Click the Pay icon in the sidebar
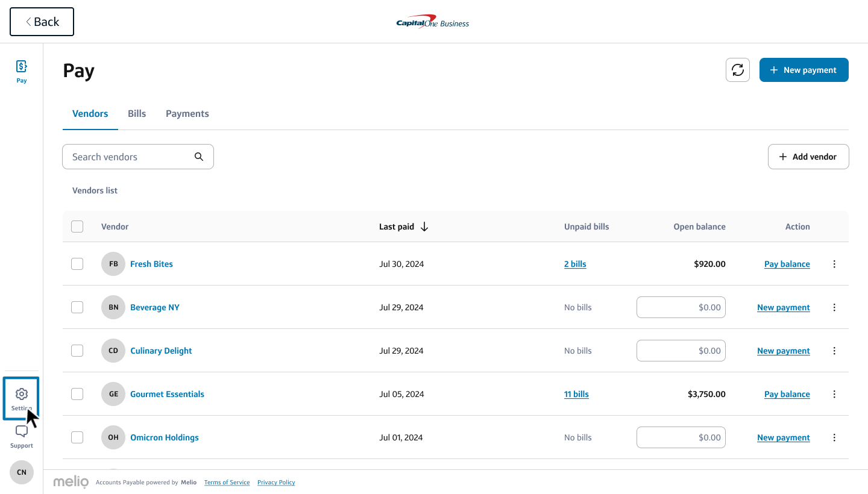 click(x=22, y=67)
